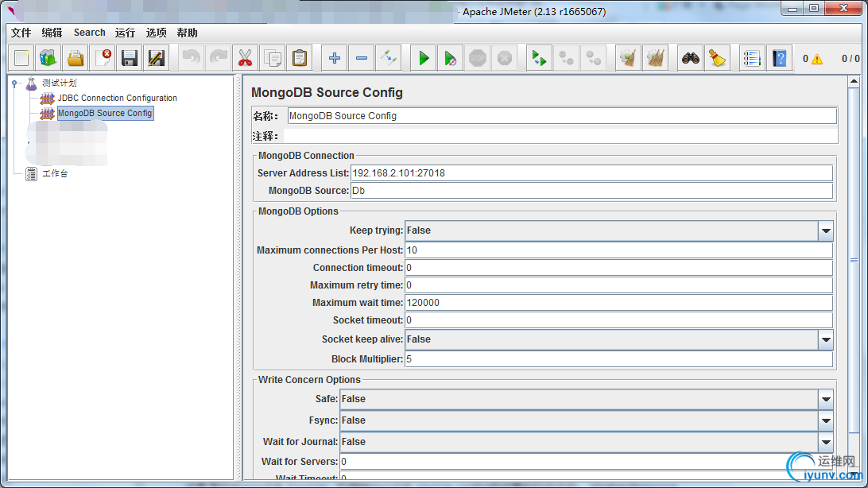Select 工作台 in the tree
Image resolution: width=868 pixels, height=488 pixels.
point(55,174)
